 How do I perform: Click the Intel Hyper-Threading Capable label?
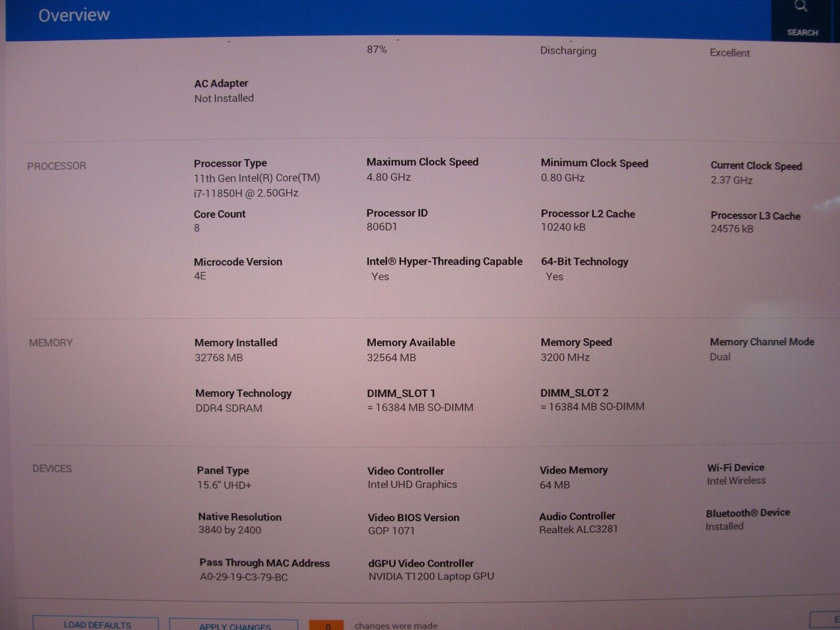coord(444,261)
